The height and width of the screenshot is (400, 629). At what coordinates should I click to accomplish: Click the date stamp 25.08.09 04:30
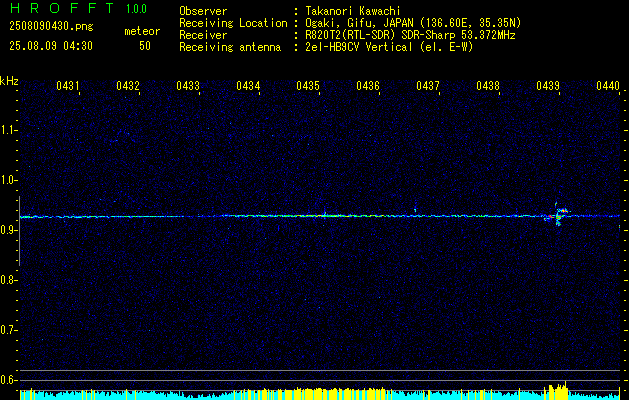pyautogui.click(x=51, y=46)
